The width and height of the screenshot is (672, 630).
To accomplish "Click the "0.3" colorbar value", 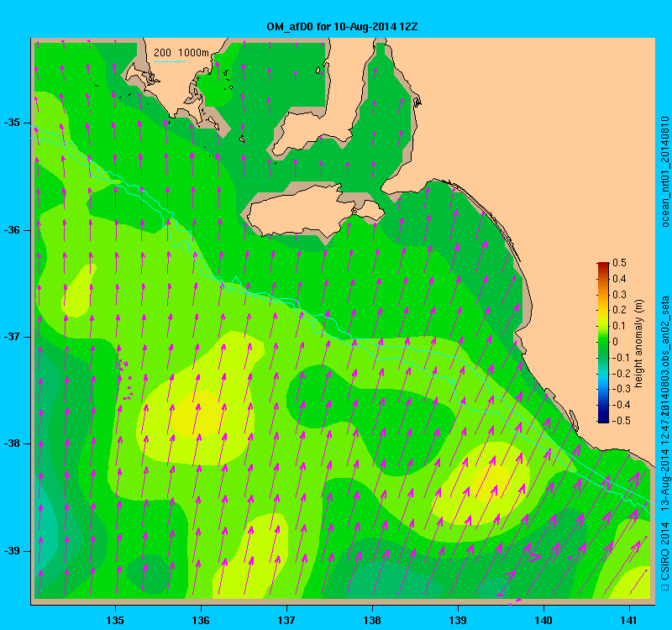I will tap(619, 295).
